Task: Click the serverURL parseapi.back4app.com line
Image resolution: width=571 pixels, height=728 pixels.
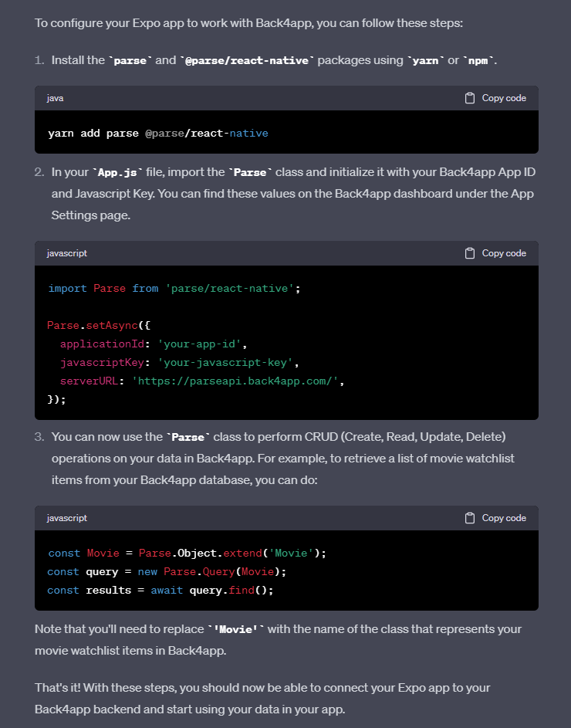Action: [202, 381]
